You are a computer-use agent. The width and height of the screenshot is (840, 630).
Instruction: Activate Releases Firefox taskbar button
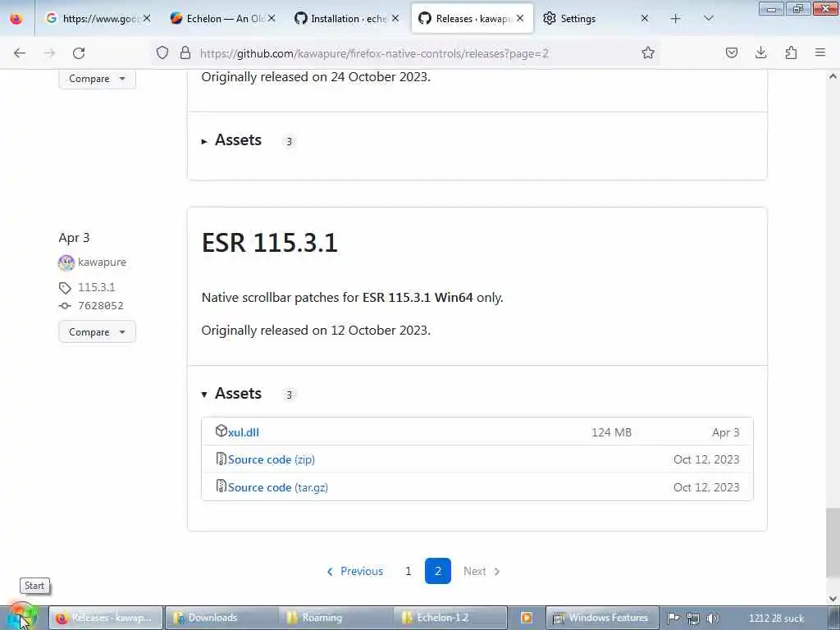point(106,618)
